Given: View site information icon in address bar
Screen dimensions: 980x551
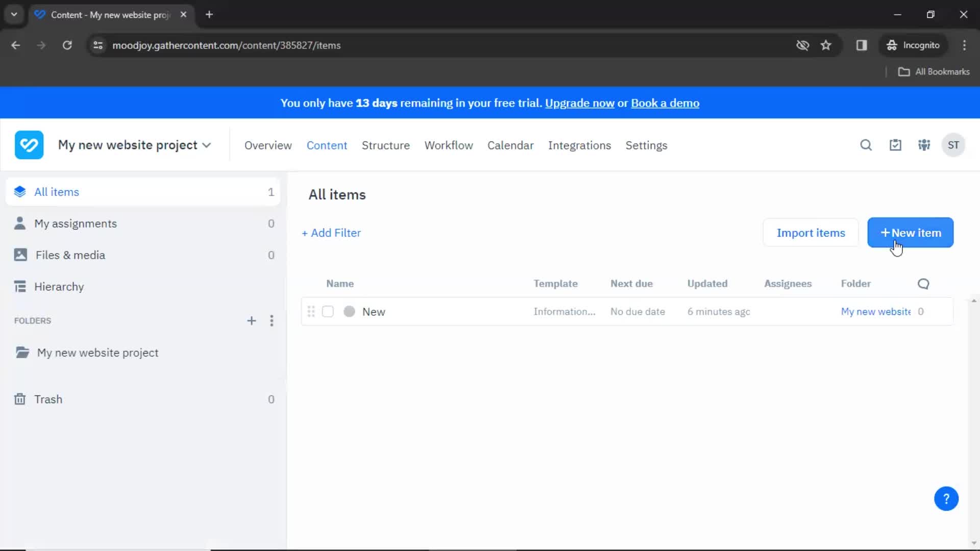Looking at the screenshot, I should click(x=98, y=45).
